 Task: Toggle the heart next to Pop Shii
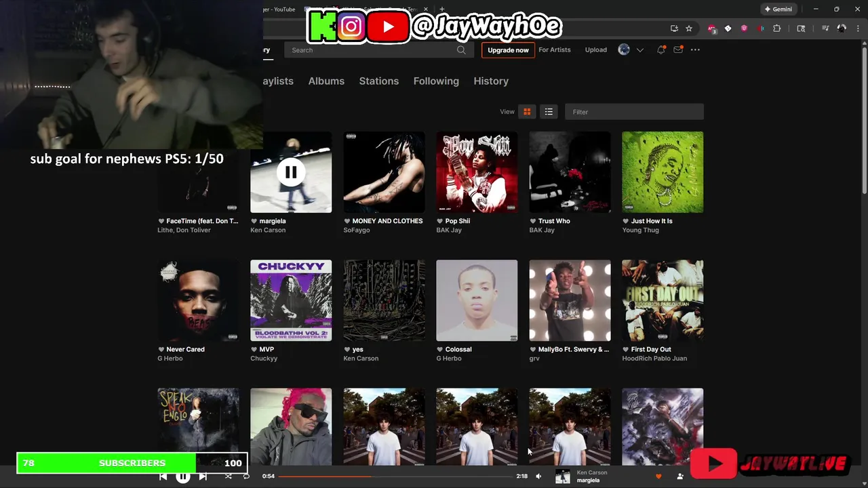point(440,221)
